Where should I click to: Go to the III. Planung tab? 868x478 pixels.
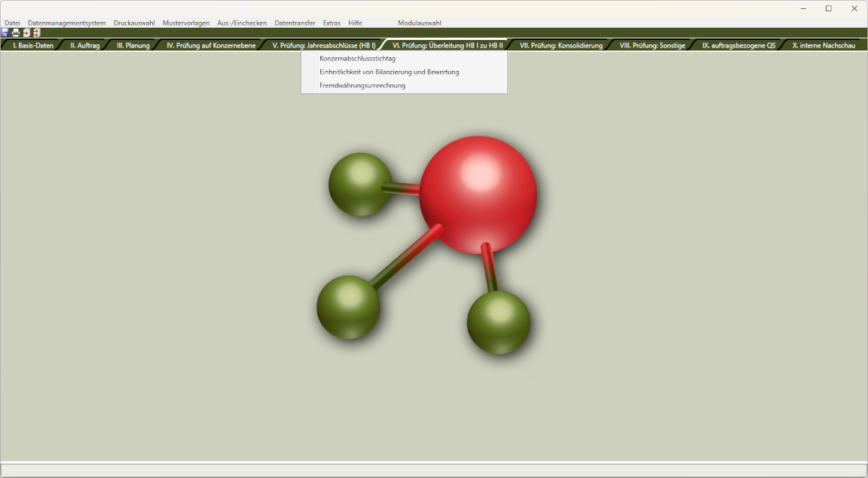coord(133,45)
